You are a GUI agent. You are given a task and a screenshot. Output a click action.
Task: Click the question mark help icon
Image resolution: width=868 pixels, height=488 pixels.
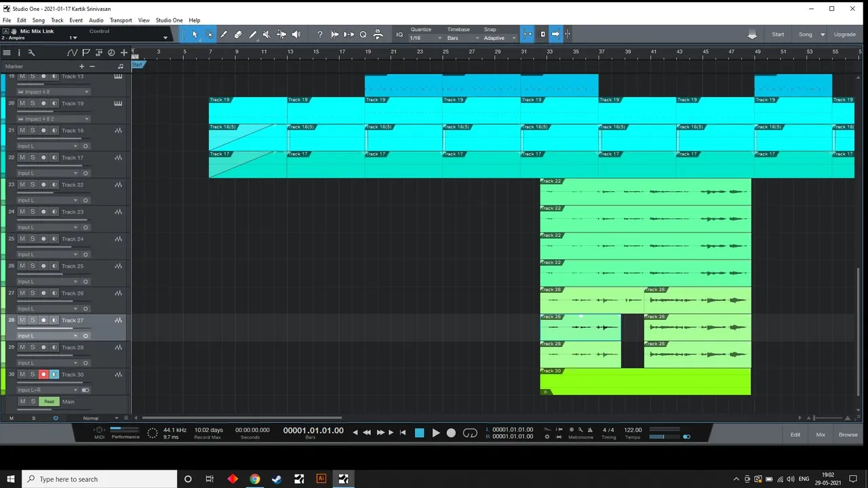tap(320, 35)
